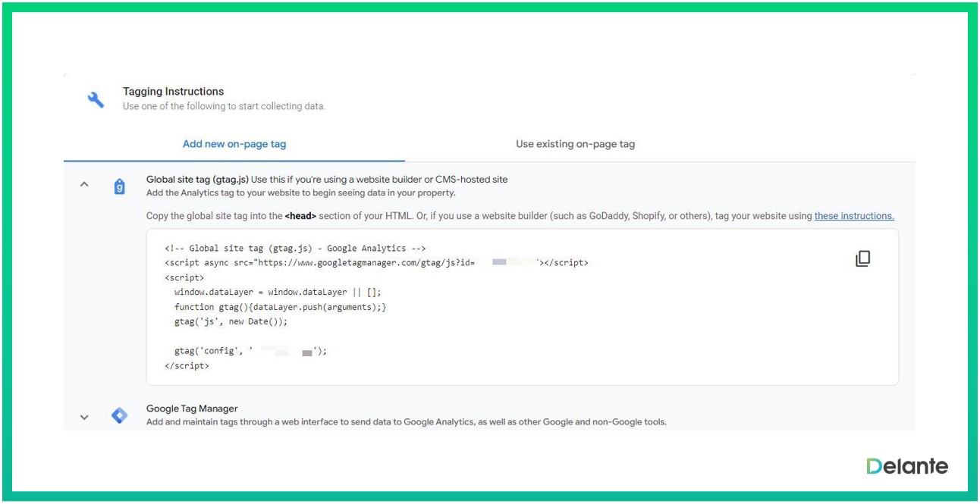The image size is (980, 504).
Task: Click the bold <head> section text
Action: (300, 216)
